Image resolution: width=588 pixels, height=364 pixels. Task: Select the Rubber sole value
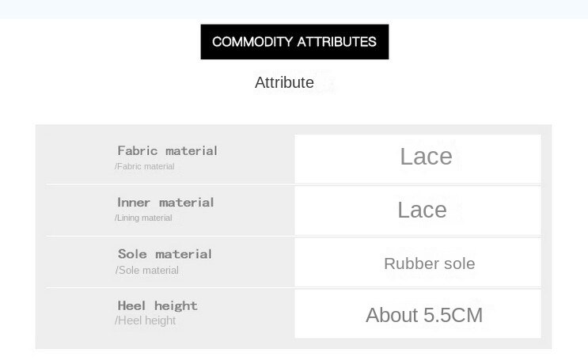click(x=429, y=264)
